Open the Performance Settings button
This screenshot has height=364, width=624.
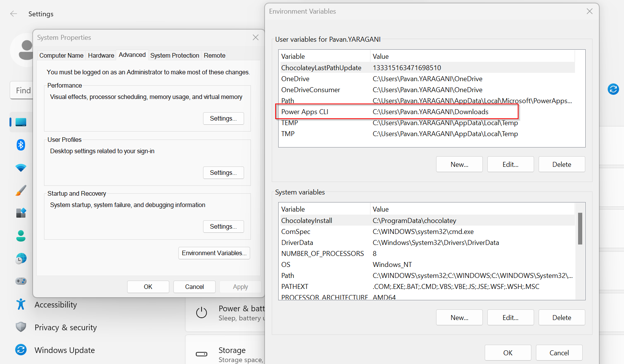point(224,118)
